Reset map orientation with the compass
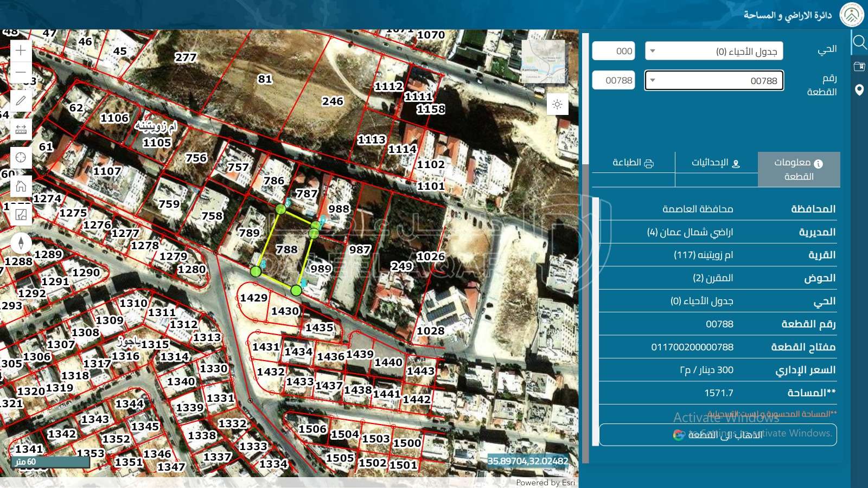The image size is (868, 488). [21, 243]
